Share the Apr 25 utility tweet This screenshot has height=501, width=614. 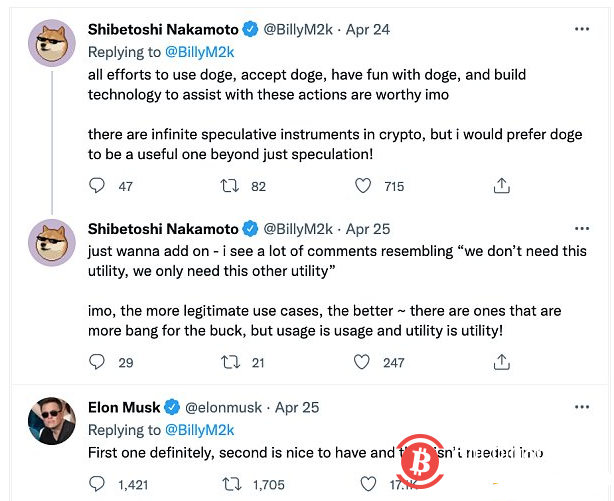click(x=502, y=362)
